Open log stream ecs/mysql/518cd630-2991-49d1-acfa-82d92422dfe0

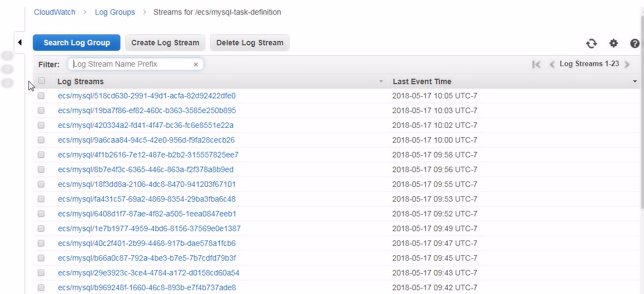(147, 96)
